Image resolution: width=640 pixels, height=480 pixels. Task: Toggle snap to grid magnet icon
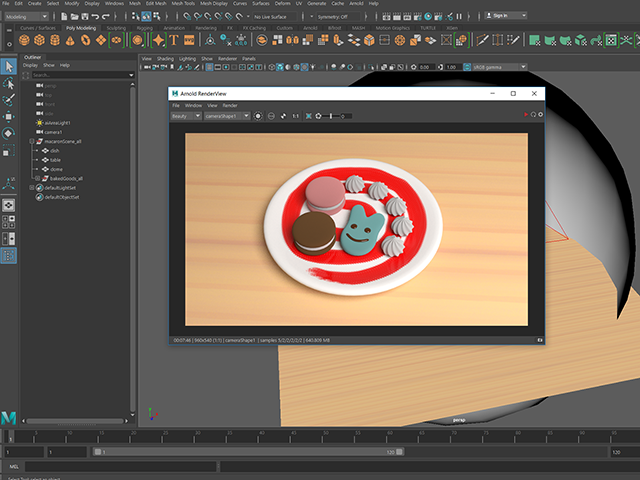click(x=187, y=16)
